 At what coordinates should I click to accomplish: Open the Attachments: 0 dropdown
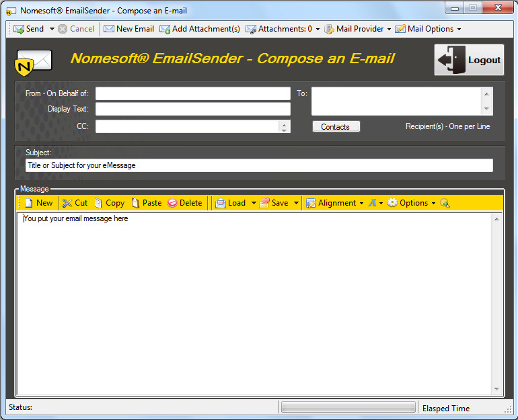[318, 29]
